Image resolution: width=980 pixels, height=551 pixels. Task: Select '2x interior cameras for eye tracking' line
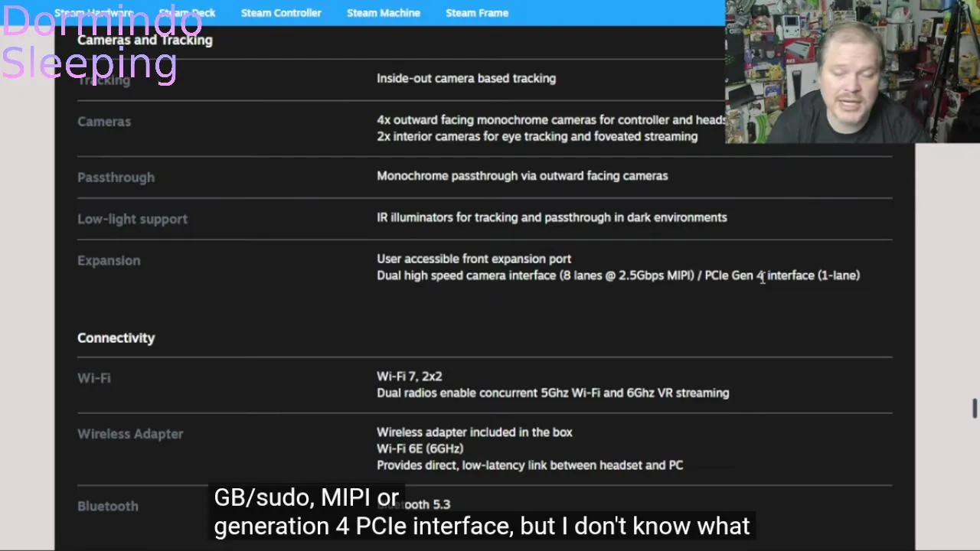pos(537,136)
